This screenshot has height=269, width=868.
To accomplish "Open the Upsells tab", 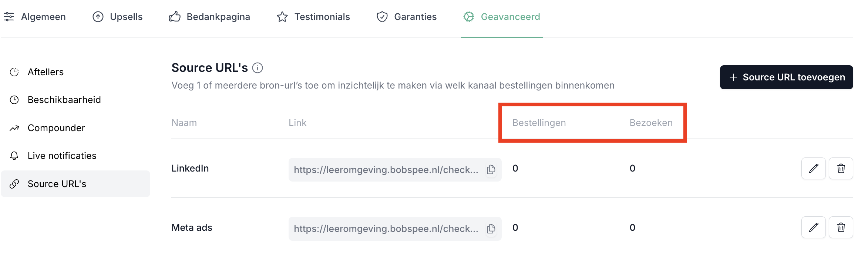I will point(118,17).
